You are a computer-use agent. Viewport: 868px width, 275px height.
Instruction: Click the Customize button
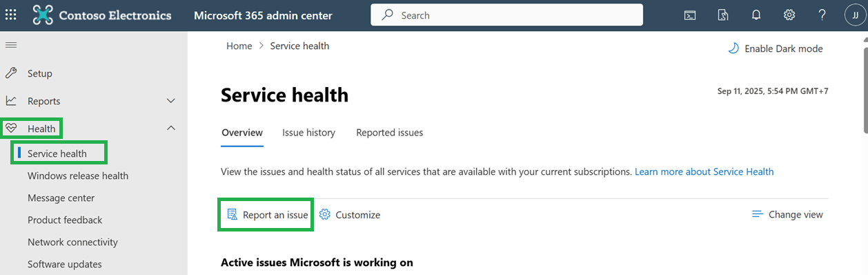[x=350, y=215]
